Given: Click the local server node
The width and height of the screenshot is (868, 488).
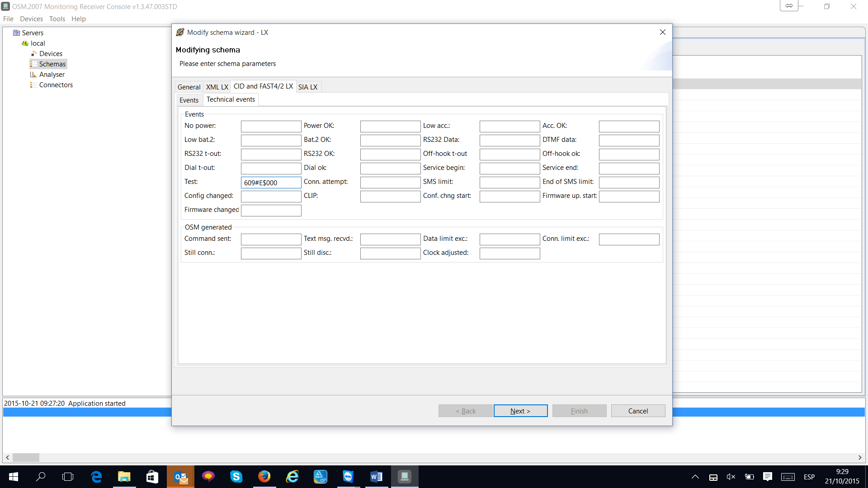Looking at the screenshot, I should pyautogui.click(x=38, y=43).
